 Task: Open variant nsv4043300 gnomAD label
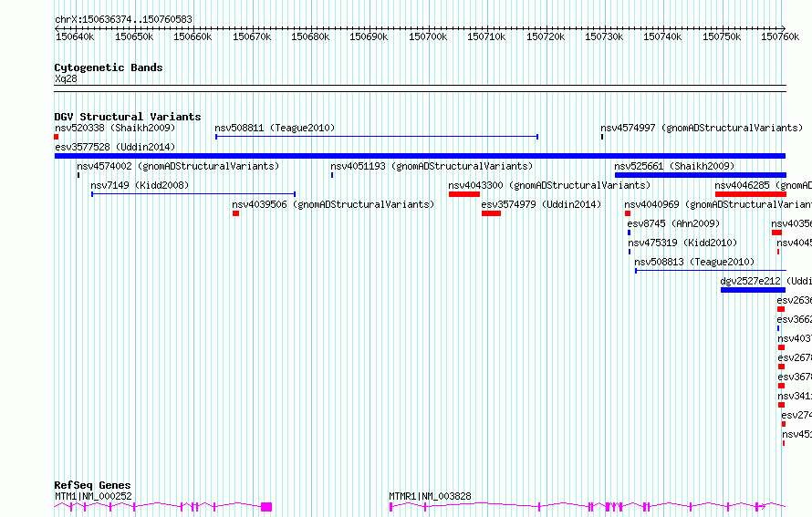coord(549,185)
